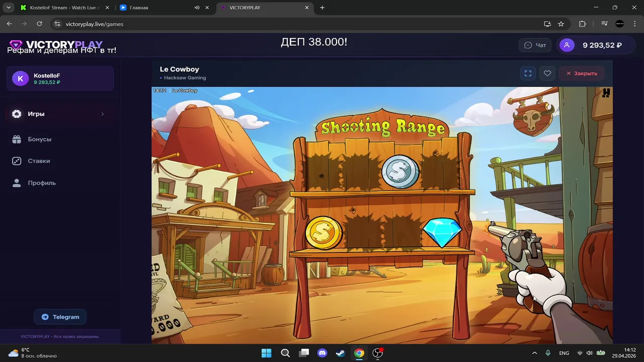
Task: Open the VICTORYPLAY logo home link
Action: tap(56, 45)
